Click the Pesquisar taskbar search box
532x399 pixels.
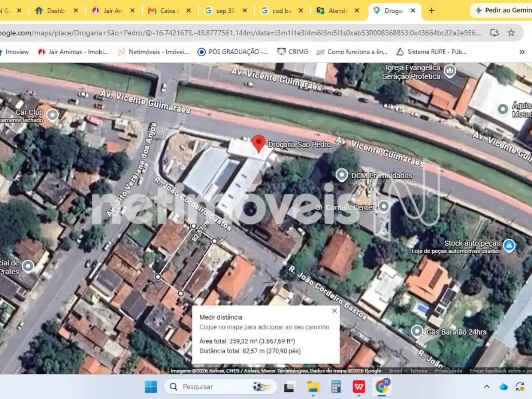coord(220,387)
